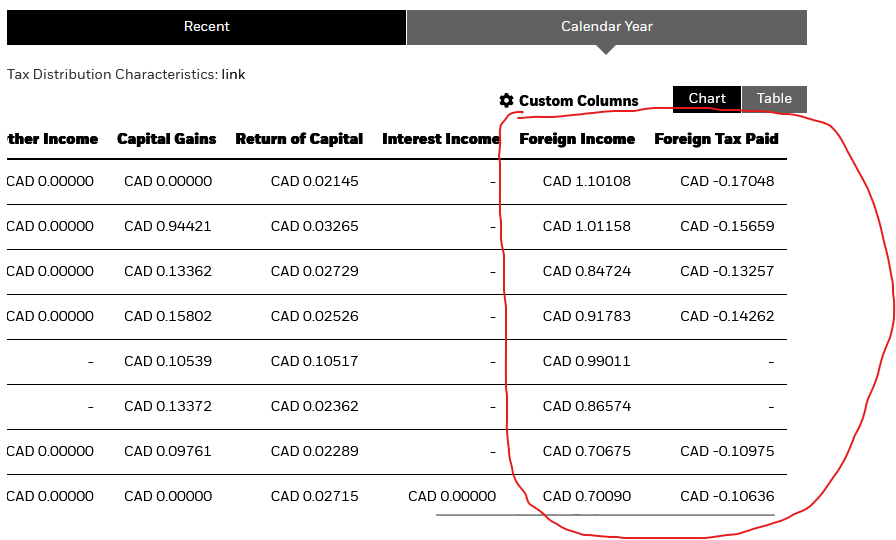Click the Capital Gains column header

coord(166,139)
